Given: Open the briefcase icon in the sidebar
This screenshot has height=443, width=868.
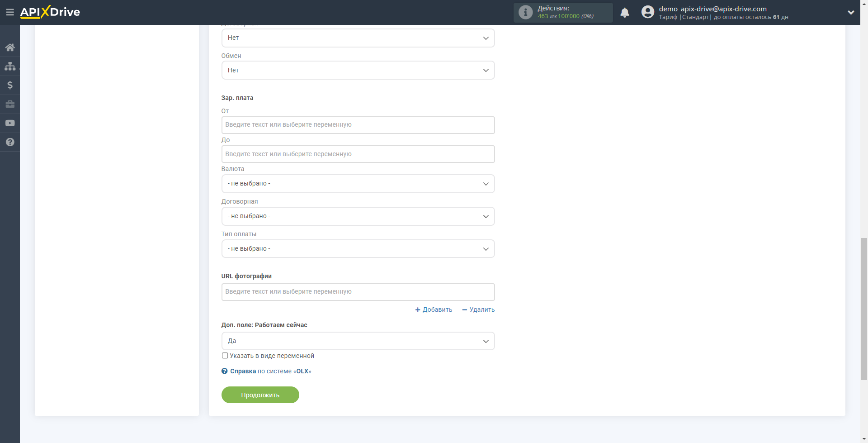Looking at the screenshot, I should (x=10, y=104).
